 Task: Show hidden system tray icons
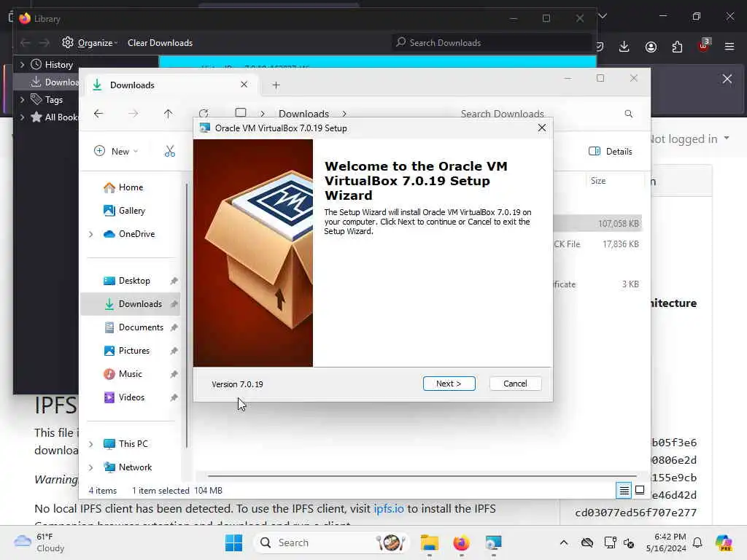[564, 542]
